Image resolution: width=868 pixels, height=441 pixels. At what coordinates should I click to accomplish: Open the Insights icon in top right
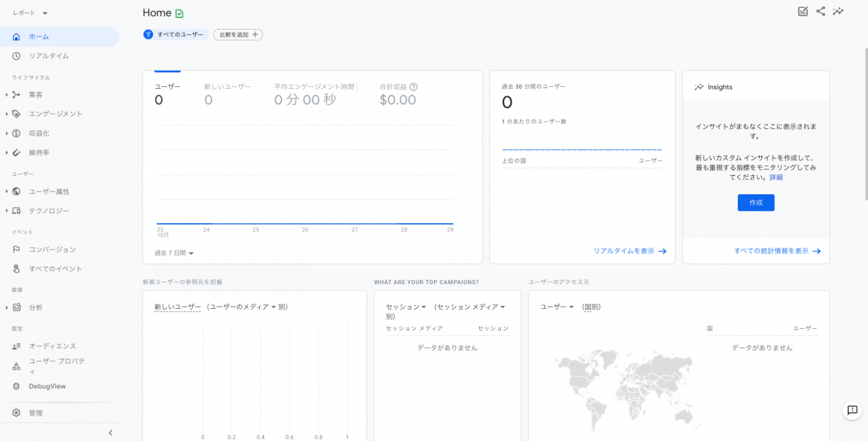pos(838,11)
